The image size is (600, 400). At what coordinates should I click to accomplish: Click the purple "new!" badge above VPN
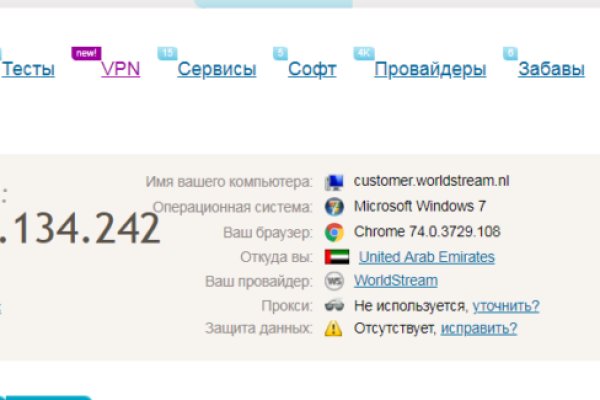pyautogui.click(x=86, y=53)
